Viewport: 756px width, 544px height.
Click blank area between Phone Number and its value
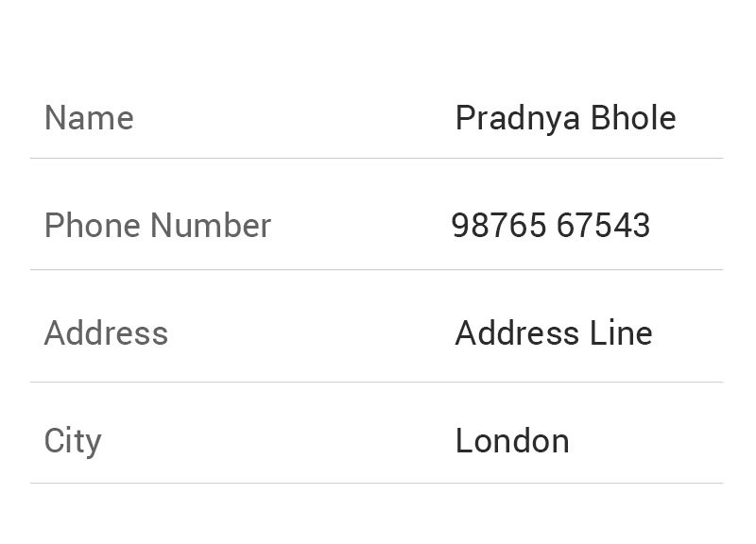click(x=362, y=225)
